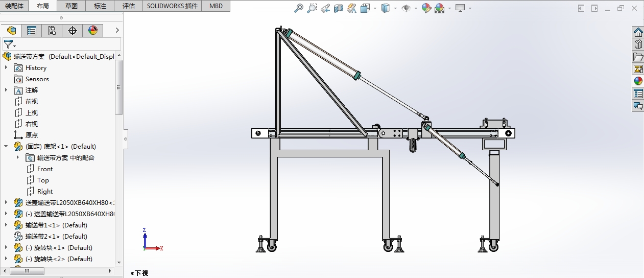
Task: Open Appearances color ball in task pane
Action: 638,81
